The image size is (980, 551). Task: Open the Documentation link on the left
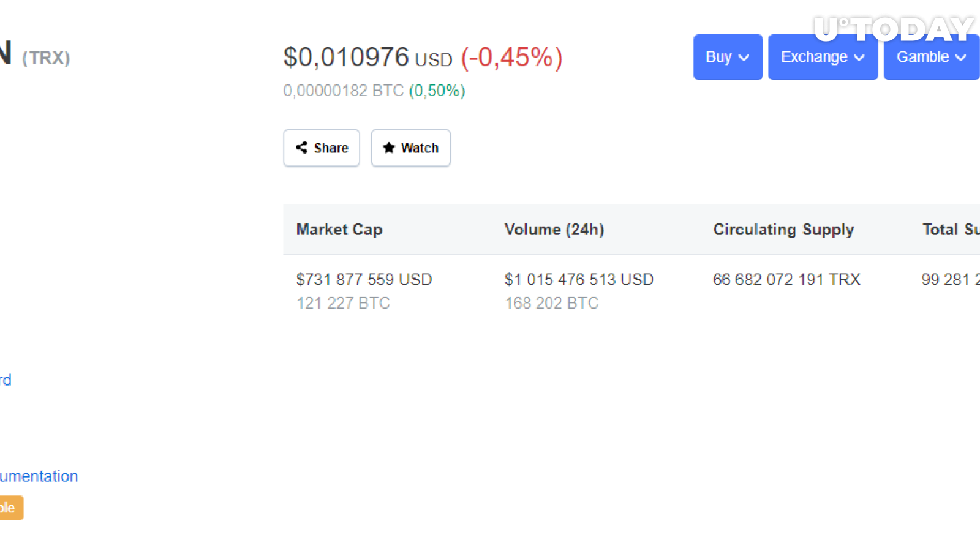coord(39,476)
